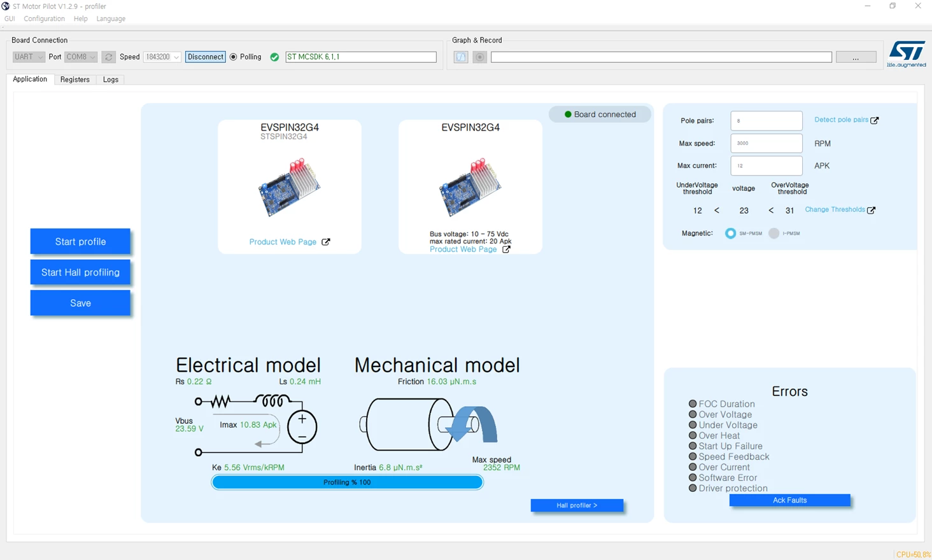Screen dimensions: 932x560
Task: Click the Speed Feedback error indicator
Action: [693, 456]
